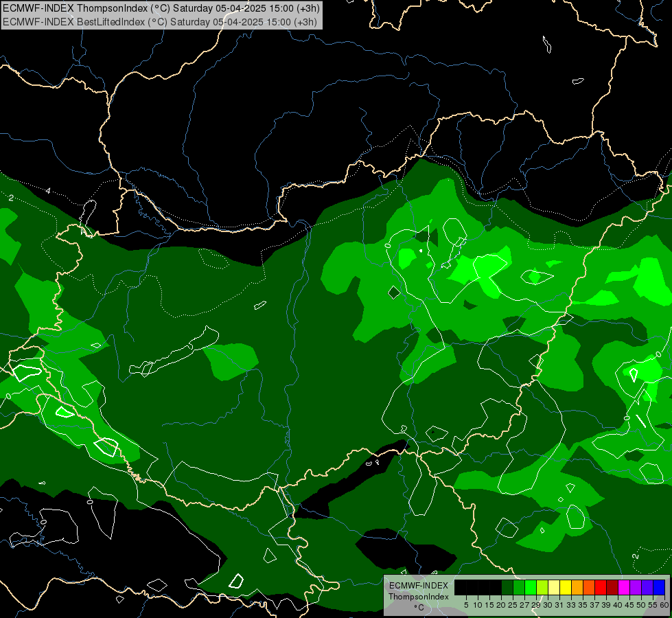Click legend tick value 45
The height and width of the screenshot is (618, 672).
[629, 605]
